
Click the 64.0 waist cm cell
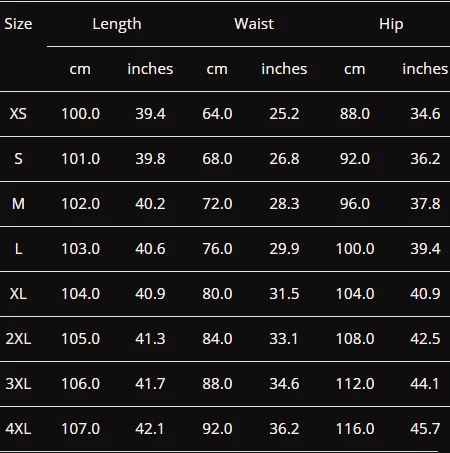pos(217,114)
